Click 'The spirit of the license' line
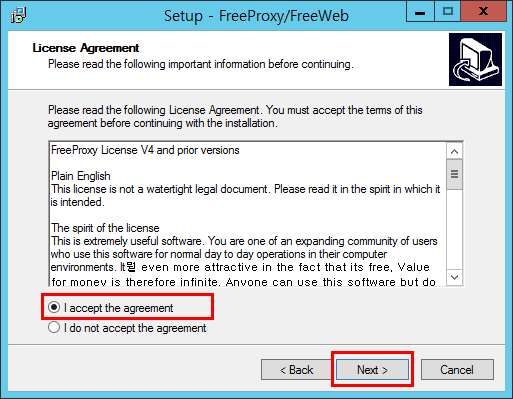The image size is (513, 399). coord(105,228)
